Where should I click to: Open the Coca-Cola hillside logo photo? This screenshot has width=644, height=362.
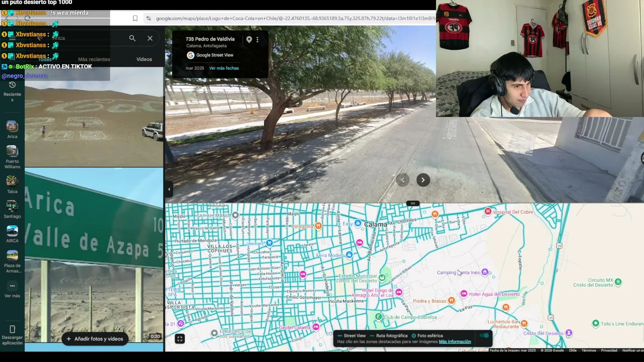tap(94, 117)
